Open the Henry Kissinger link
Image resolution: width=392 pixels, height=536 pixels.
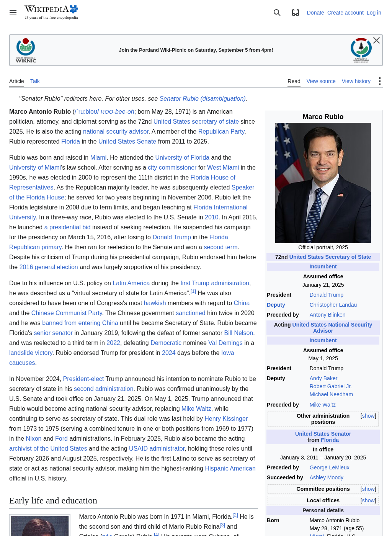tap(226, 418)
